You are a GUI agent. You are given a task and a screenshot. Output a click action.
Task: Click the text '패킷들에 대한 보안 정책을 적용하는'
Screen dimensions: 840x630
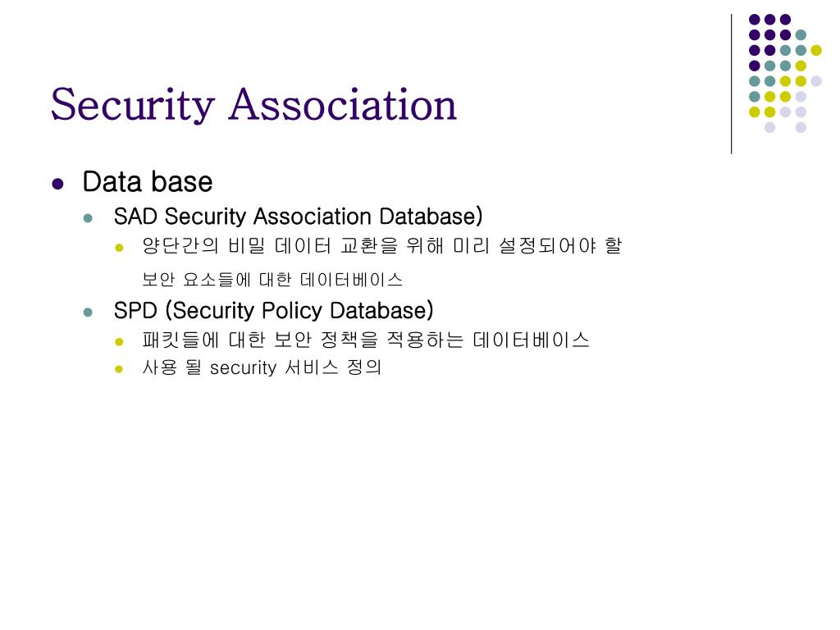tap(304, 340)
